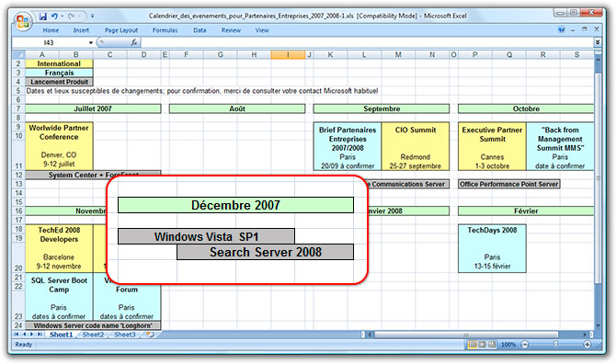Select the SQL Server Boot Camp cell
The height and width of the screenshot is (364, 616).
pos(59,297)
